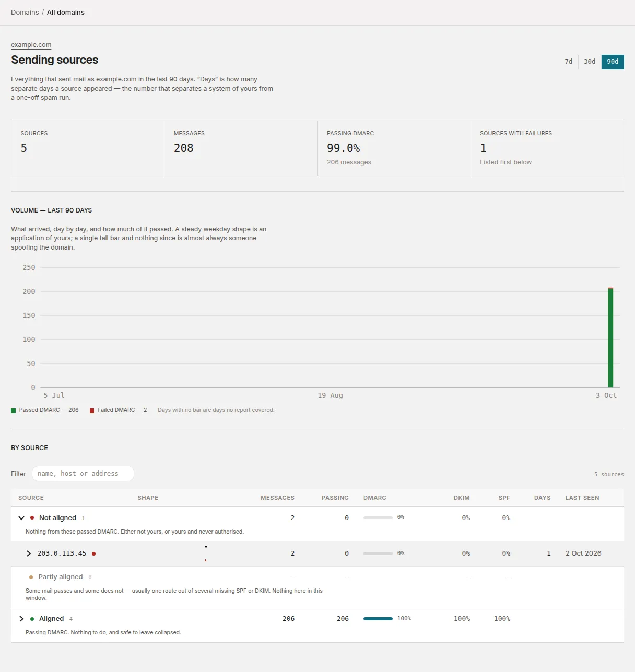Click 'Failed DMARC — 2' legend text
The width and height of the screenshot is (635, 672).
click(x=122, y=410)
